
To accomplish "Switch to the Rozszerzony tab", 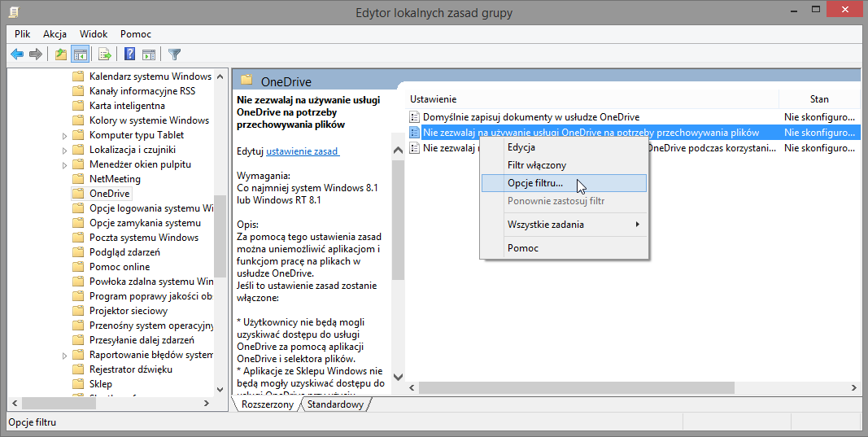I will 268,404.
